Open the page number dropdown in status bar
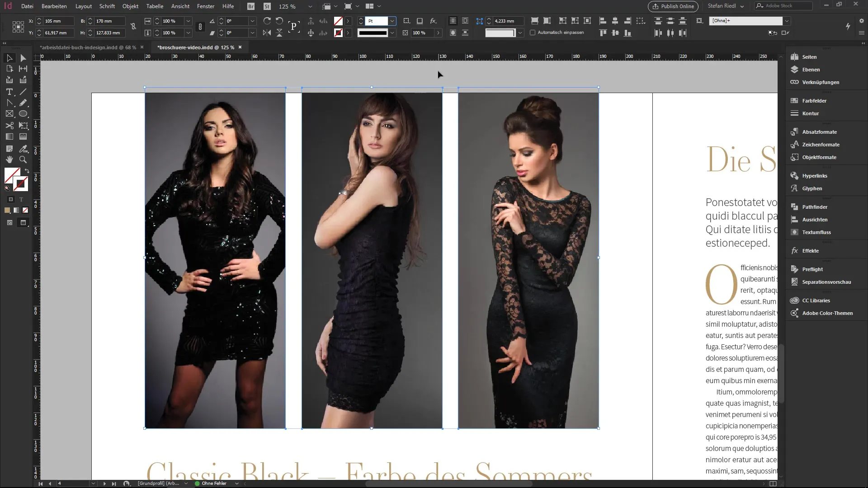The width and height of the screenshot is (868, 488). click(93, 483)
